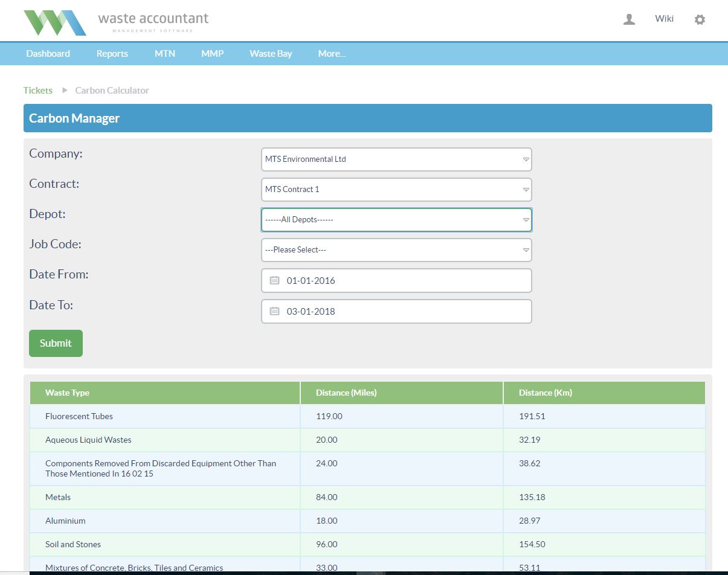Image resolution: width=728 pixels, height=575 pixels.
Task: Open the Contract dropdown
Action: pos(396,190)
